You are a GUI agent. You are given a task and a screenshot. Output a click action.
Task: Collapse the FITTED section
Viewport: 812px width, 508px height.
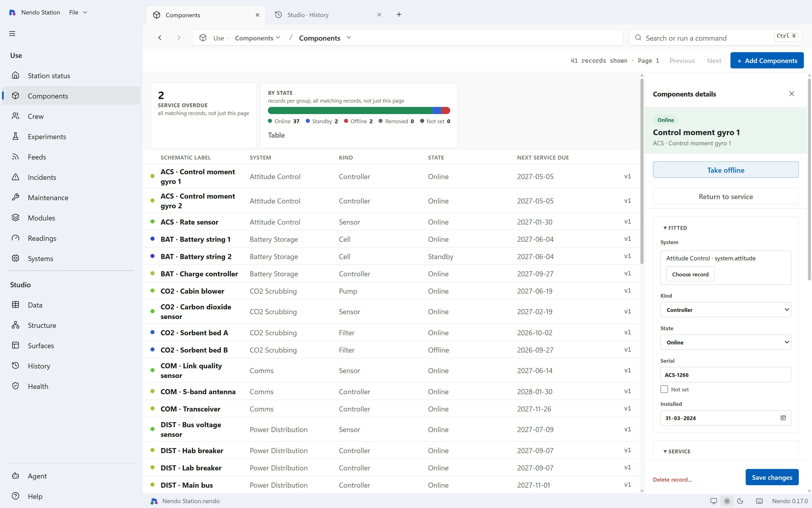pyautogui.click(x=675, y=228)
